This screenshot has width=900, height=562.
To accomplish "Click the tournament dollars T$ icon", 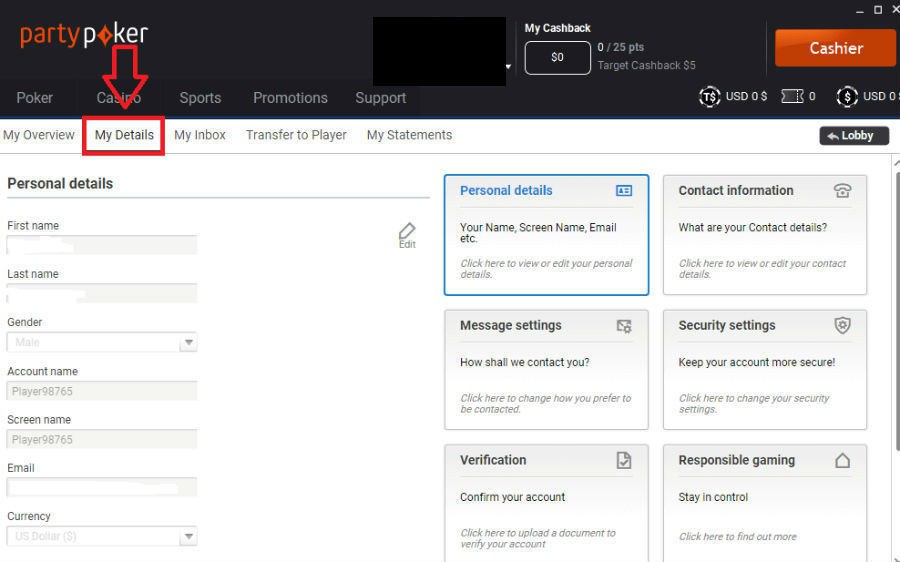I will 710,97.
